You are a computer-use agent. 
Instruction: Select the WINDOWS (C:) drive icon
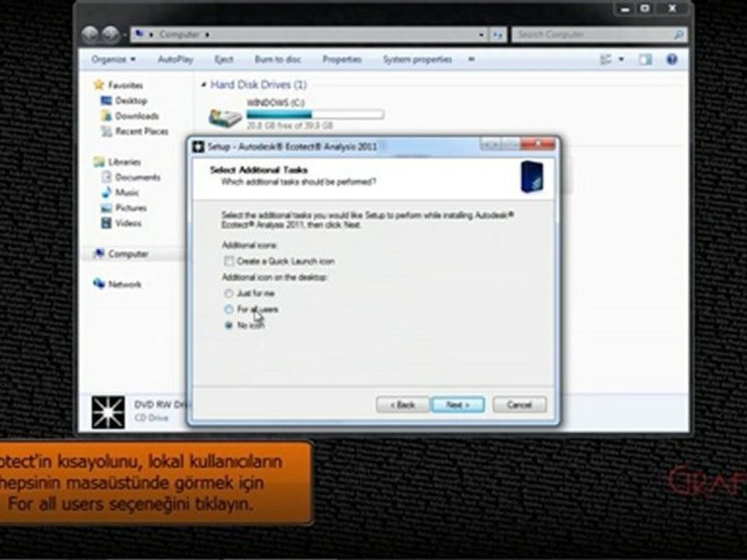pos(225,117)
